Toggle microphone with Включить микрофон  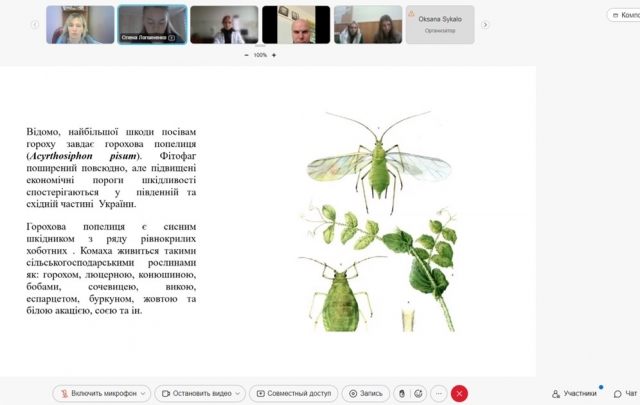98,394
